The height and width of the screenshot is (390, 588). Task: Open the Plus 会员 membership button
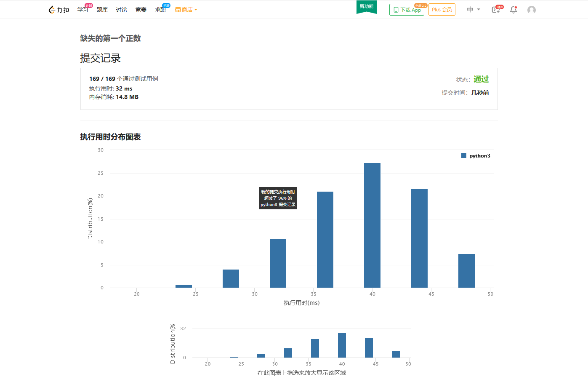[442, 10]
